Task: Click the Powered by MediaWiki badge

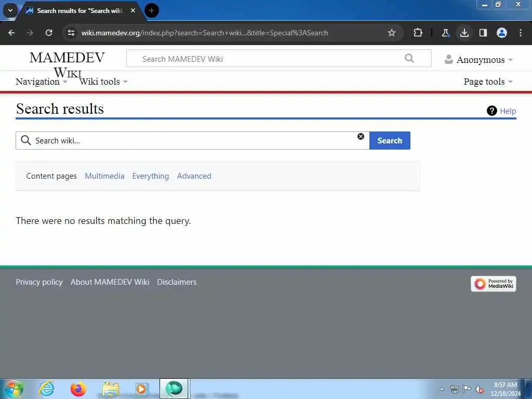Action: (494, 284)
